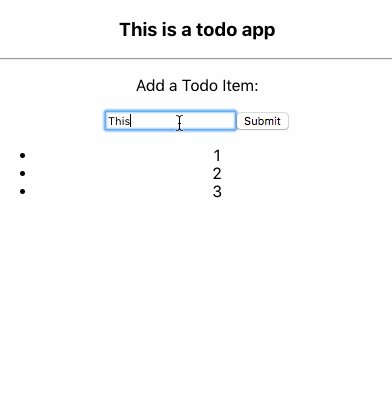Click the bullet beside item 3

coord(23,191)
